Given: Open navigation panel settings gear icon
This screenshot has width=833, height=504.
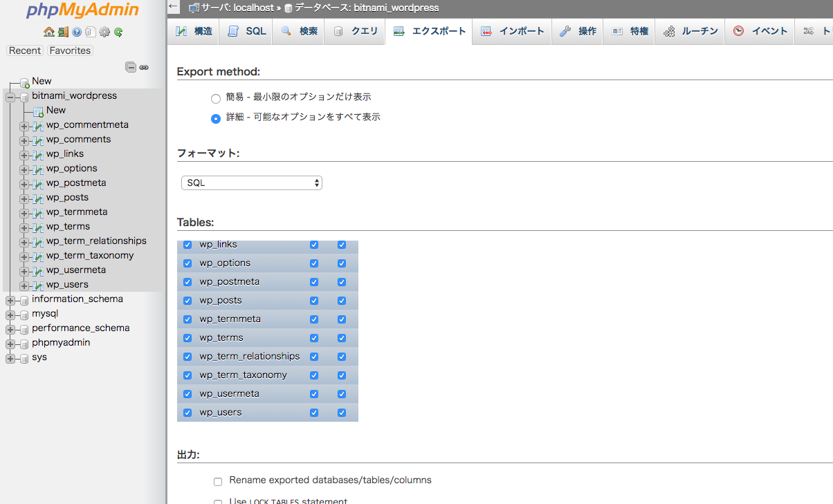Looking at the screenshot, I should (x=104, y=32).
